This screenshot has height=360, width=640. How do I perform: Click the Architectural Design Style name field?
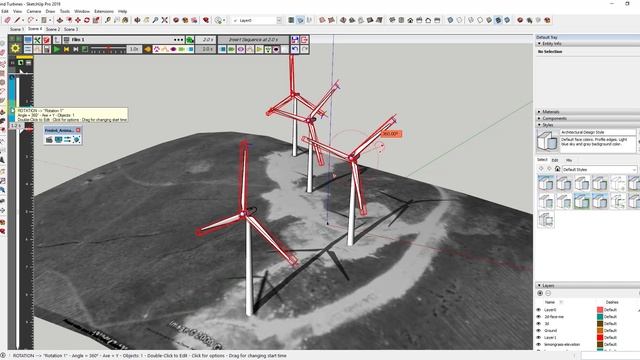tap(598, 132)
